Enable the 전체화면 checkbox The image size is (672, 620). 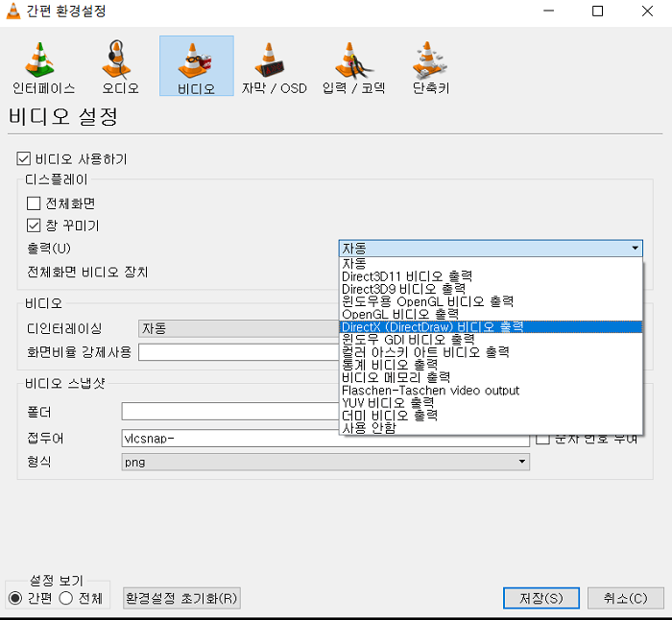coord(34,203)
